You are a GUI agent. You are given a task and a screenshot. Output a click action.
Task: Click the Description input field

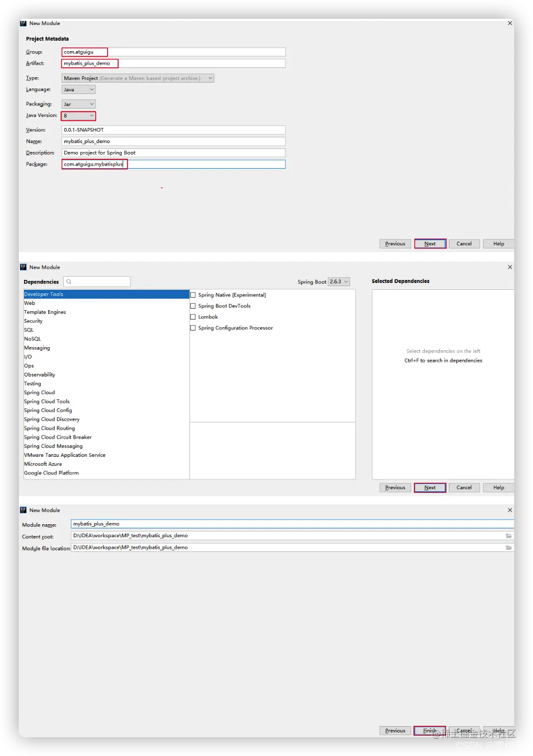(173, 153)
